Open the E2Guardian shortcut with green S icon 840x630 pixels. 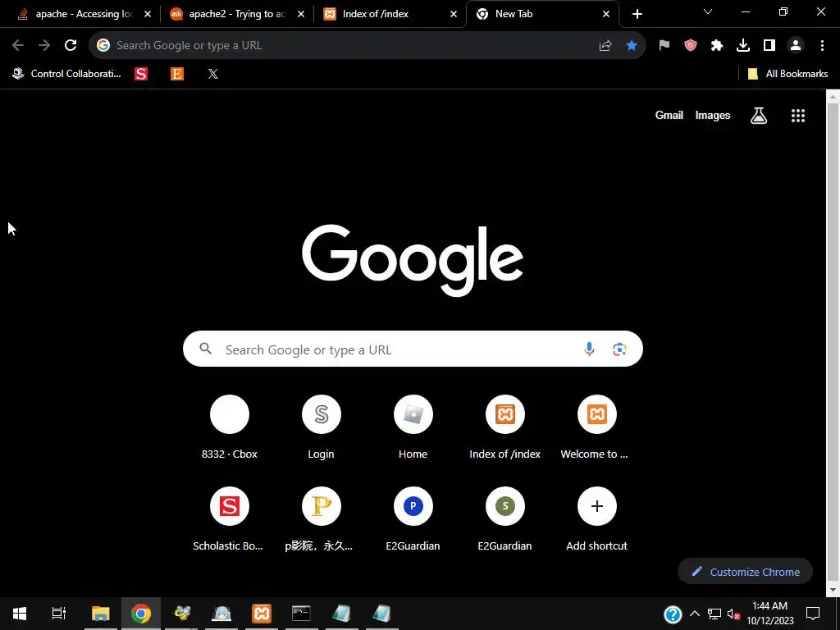(504, 519)
